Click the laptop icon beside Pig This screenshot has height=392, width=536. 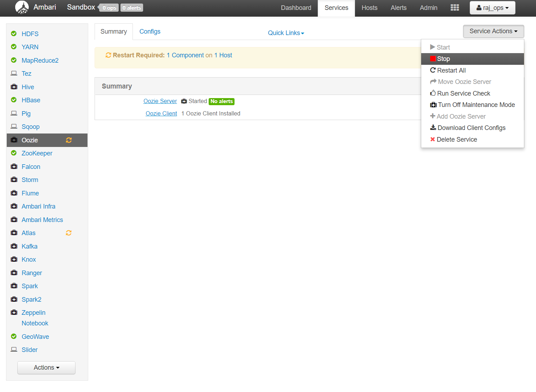click(14, 113)
